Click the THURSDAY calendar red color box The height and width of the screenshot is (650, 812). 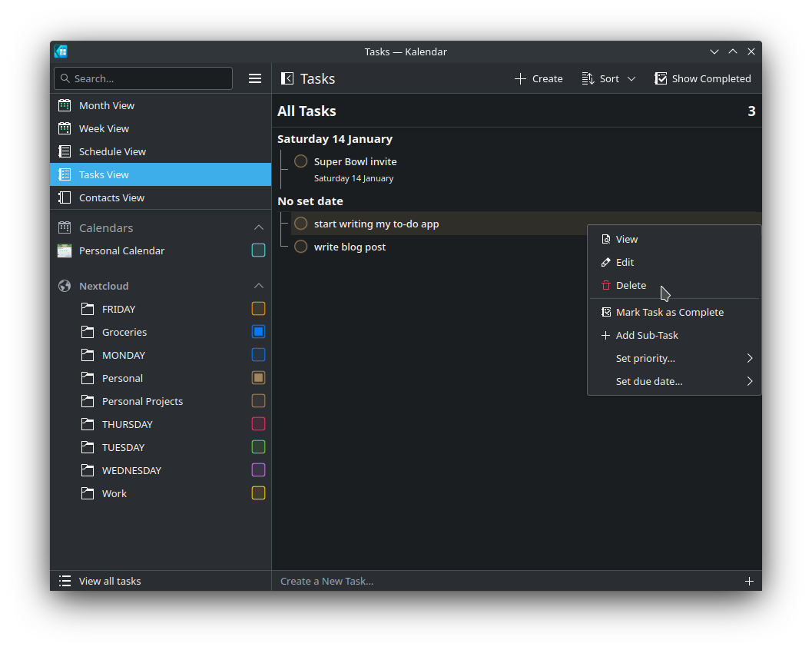[258, 424]
